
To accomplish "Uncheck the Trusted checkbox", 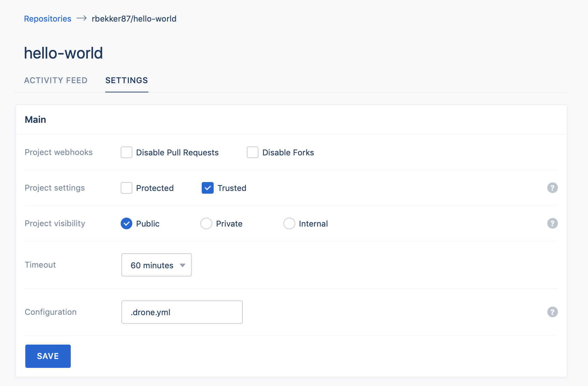I will coord(208,188).
